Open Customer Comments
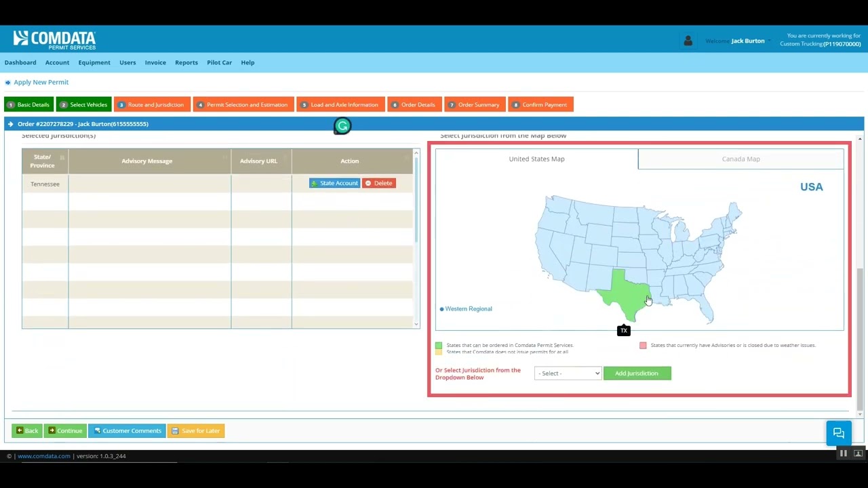Viewport: 868px width, 488px height. 127,431
